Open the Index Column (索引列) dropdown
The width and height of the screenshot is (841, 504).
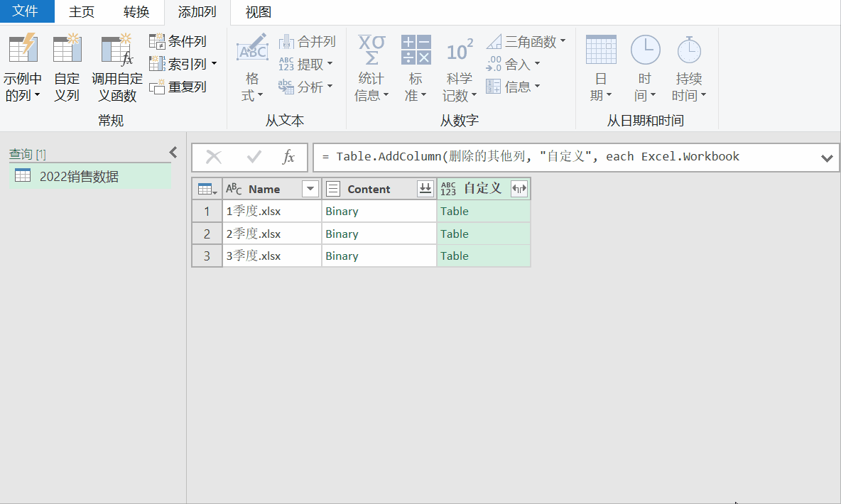(x=214, y=65)
